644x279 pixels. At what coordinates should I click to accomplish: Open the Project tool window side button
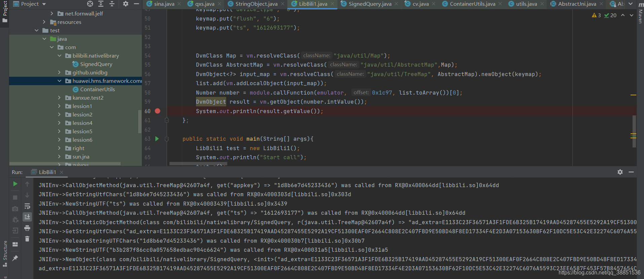coord(5,12)
